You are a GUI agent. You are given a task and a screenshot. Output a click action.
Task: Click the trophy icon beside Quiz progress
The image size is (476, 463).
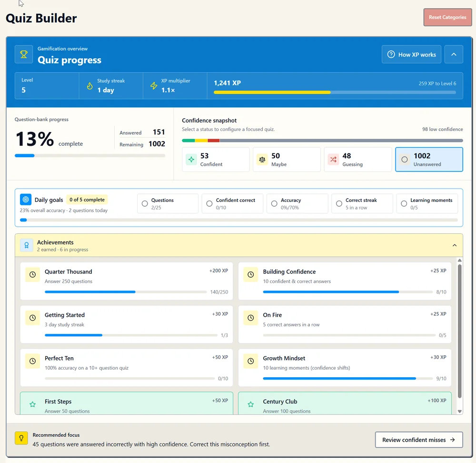pos(24,54)
